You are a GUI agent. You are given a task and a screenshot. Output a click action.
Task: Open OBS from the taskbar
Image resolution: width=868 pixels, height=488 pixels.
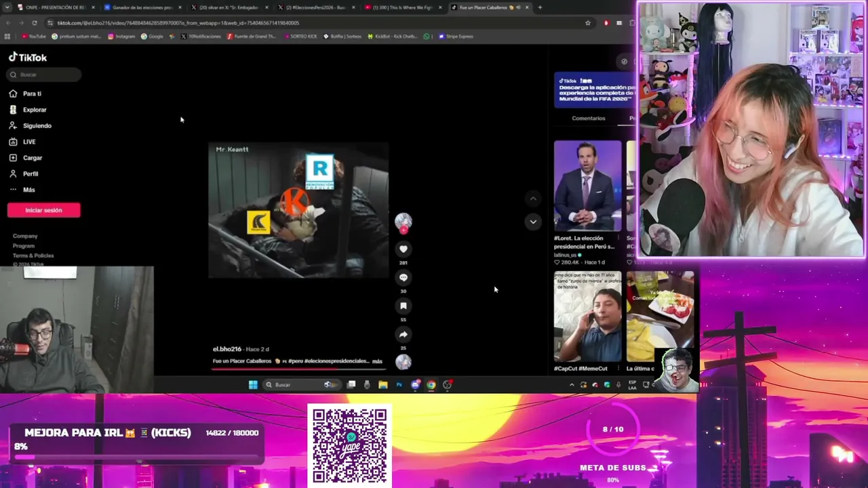(447, 385)
